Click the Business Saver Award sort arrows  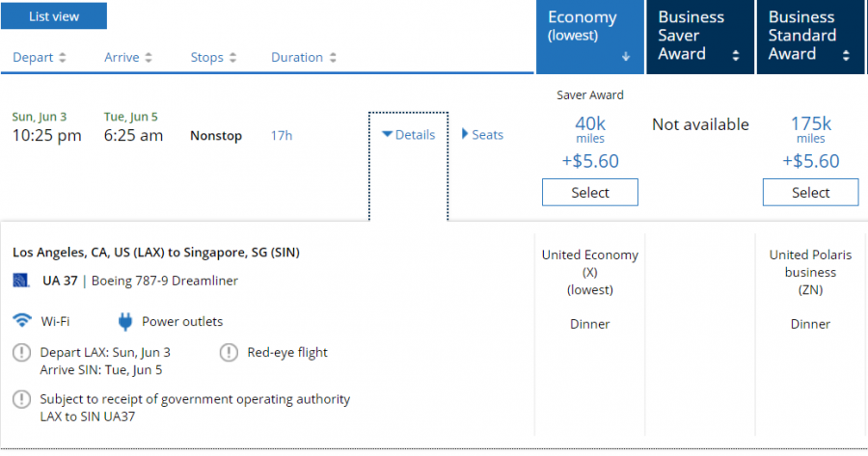pos(736,56)
